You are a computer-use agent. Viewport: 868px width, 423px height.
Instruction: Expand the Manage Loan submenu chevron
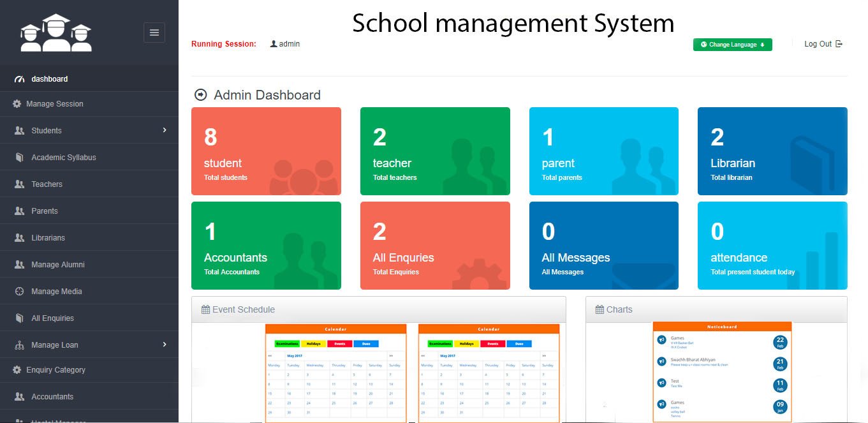[x=165, y=345]
